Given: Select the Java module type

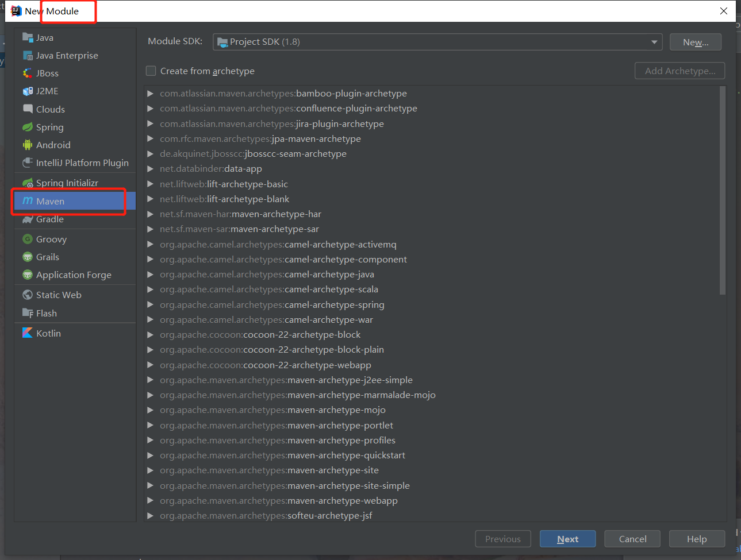Looking at the screenshot, I should click(x=75, y=37).
